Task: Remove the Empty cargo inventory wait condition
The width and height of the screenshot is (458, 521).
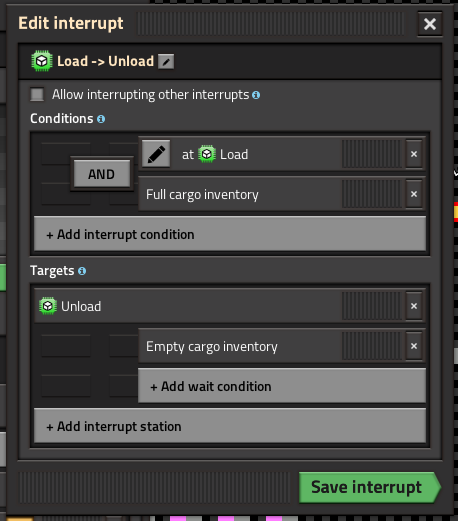Action: (x=414, y=346)
